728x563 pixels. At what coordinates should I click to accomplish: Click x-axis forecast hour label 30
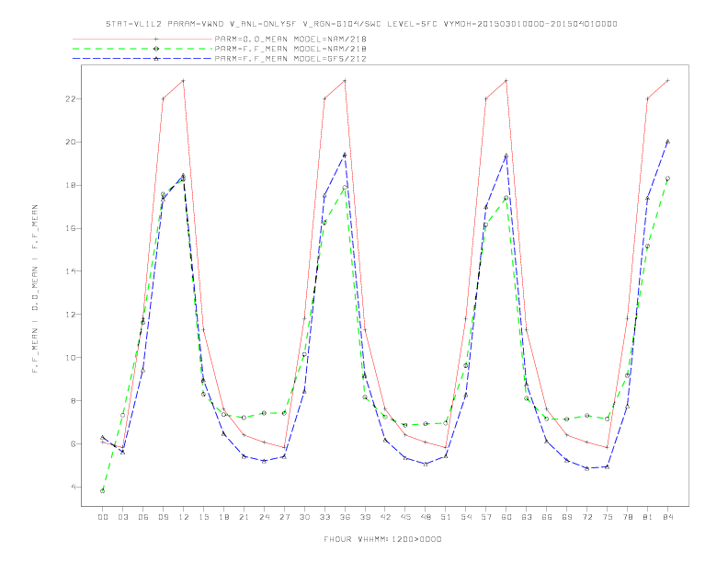304,517
